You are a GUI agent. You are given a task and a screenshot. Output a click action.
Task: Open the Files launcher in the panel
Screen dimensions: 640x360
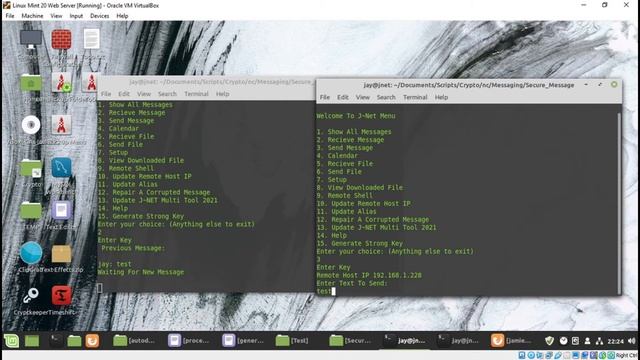[74, 340]
